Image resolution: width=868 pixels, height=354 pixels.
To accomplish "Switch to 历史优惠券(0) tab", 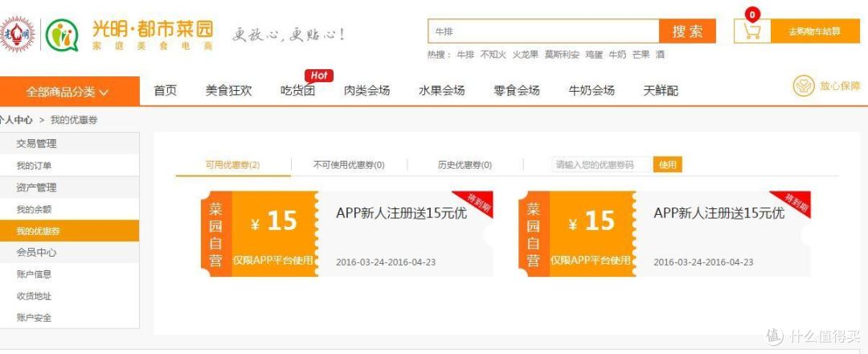I will (465, 165).
